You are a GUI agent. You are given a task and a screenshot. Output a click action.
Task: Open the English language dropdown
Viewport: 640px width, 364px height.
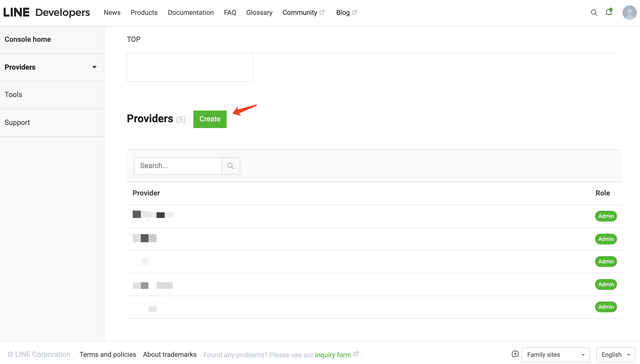616,355
